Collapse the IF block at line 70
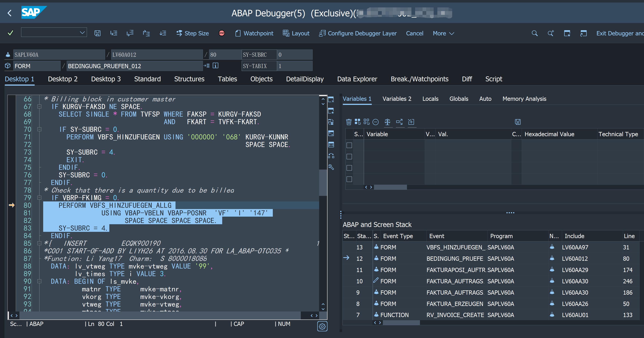Image resolution: width=644 pixels, height=338 pixels. pyautogui.click(x=39, y=129)
